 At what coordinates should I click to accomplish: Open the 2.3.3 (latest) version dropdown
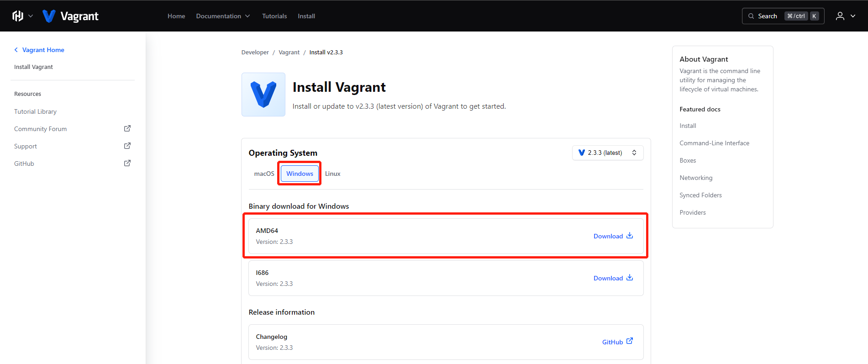point(607,153)
